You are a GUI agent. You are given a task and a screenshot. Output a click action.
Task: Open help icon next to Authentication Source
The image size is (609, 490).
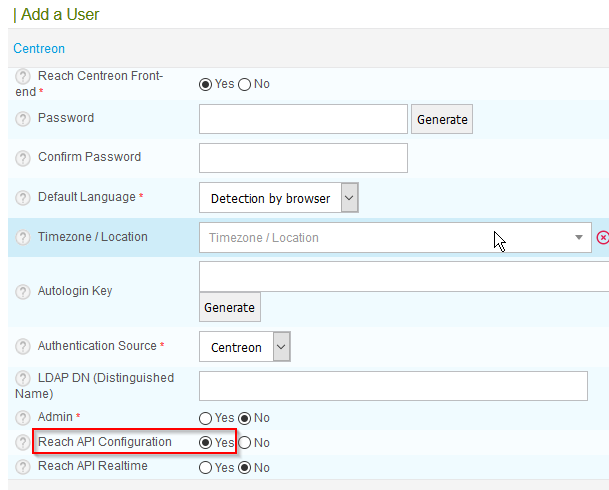pyautogui.click(x=23, y=346)
